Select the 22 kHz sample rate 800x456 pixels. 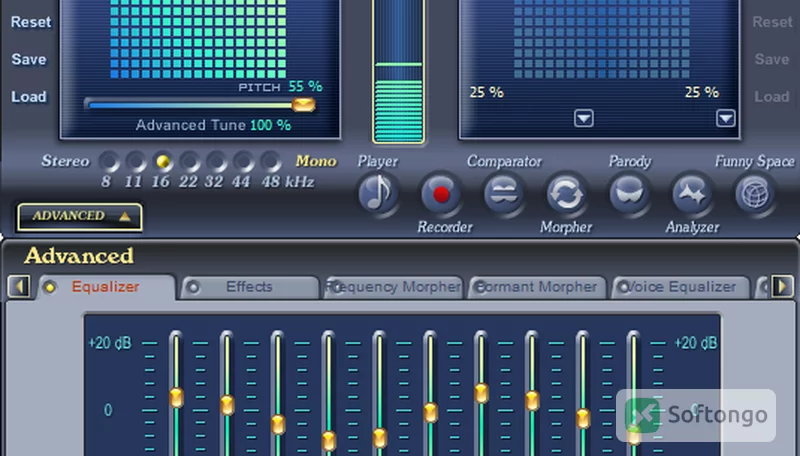190,162
